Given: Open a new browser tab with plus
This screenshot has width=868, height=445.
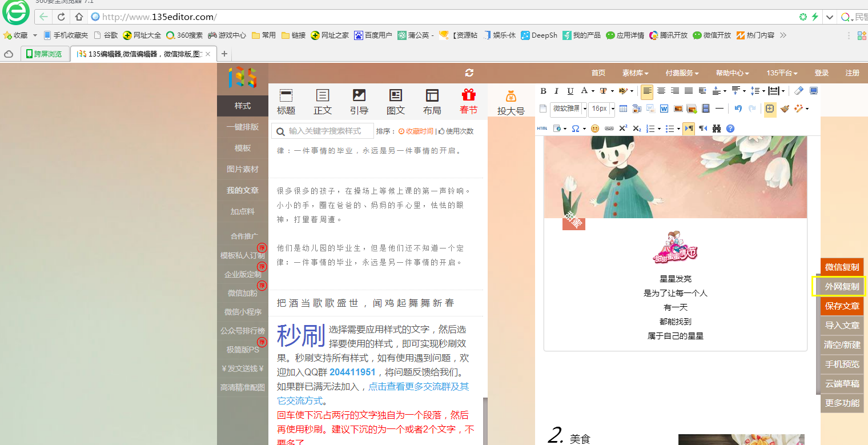Looking at the screenshot, I should [x=224, y=54].
